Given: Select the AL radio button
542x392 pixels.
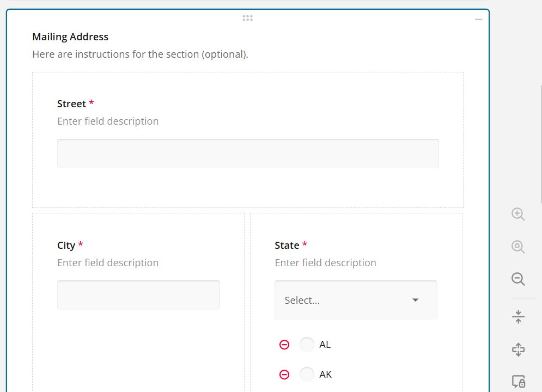Looking at the screenshot, I should click(x=306, y=344).
